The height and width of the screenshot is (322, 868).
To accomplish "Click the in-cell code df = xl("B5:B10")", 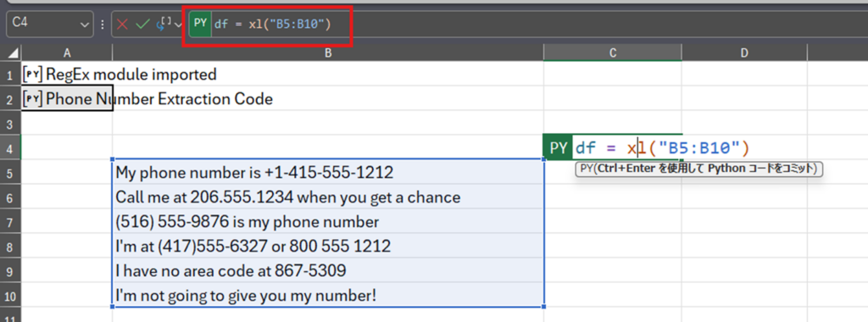I will (662, 147).
